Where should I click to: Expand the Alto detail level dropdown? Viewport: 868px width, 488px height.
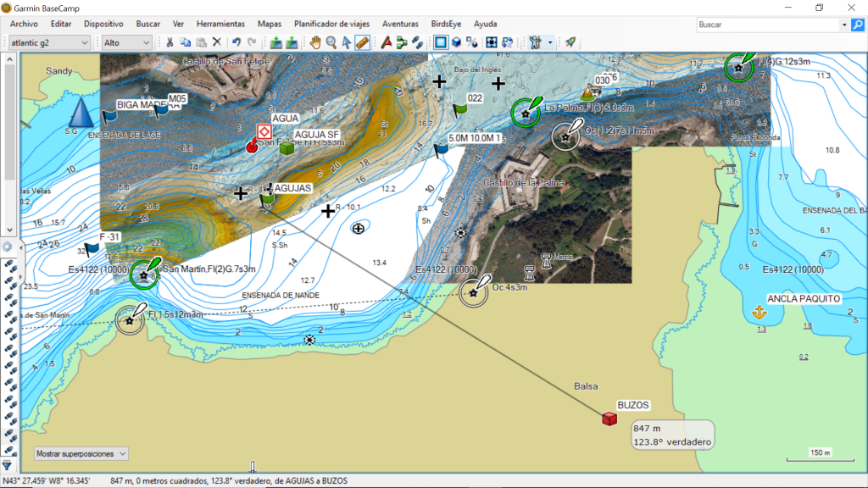click(126, 42)
